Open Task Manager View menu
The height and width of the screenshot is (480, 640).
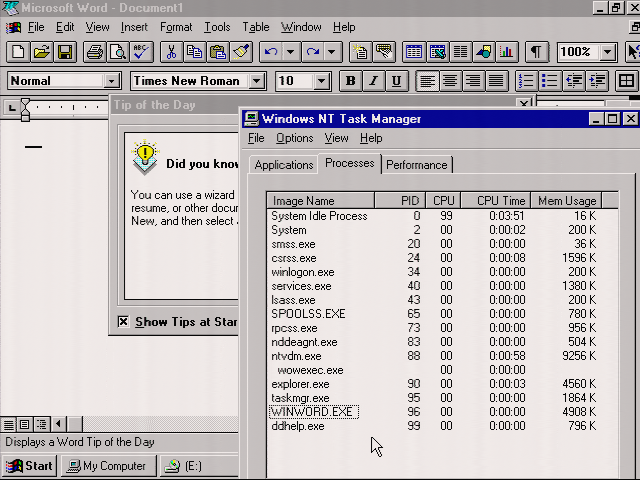pos(337,138)
